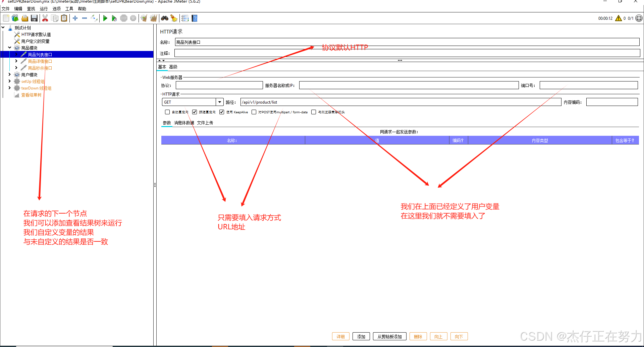
Task: Click the 删除 button
Action: 418,337
